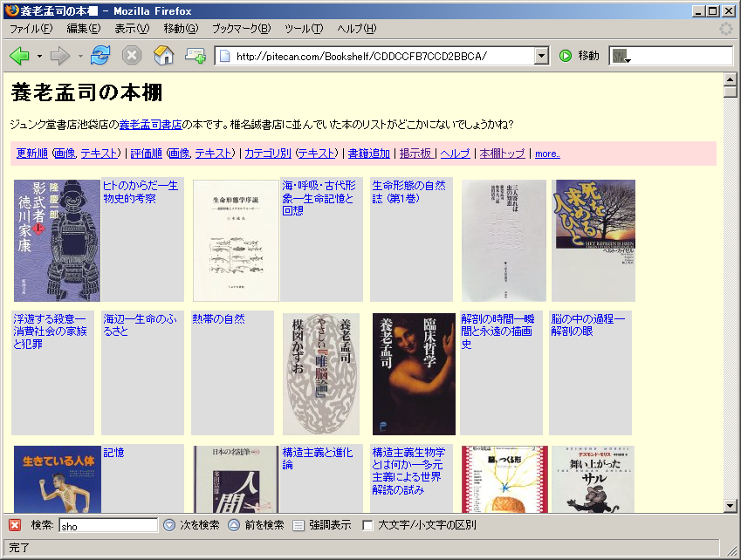Open the book link 解剖の時間

pyautogui.click(x=497, y=331)
